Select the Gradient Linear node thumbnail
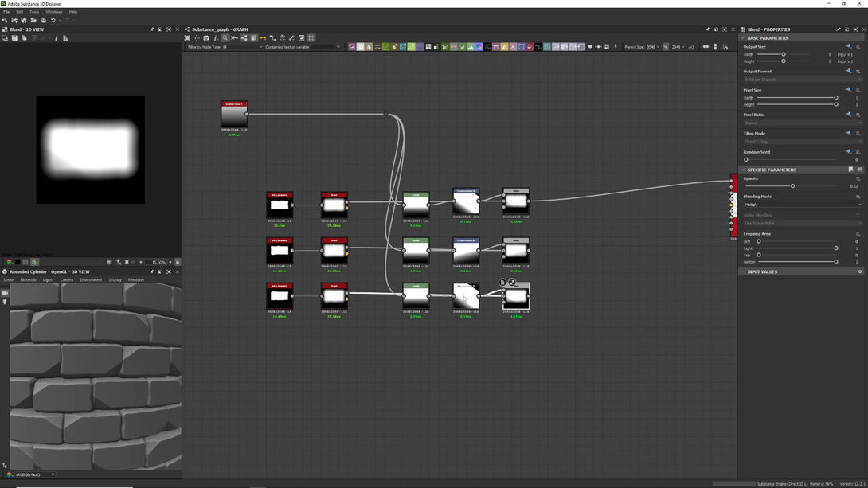The height and width of the screenshot is (488, 868). click(234, 116)
